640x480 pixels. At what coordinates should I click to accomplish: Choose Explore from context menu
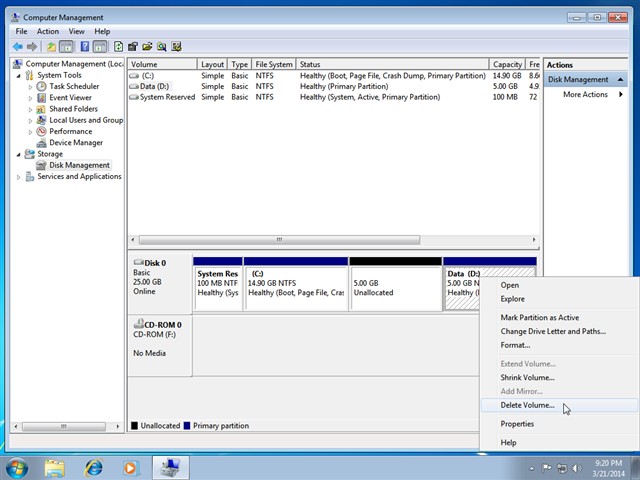[x=512, y=299]
